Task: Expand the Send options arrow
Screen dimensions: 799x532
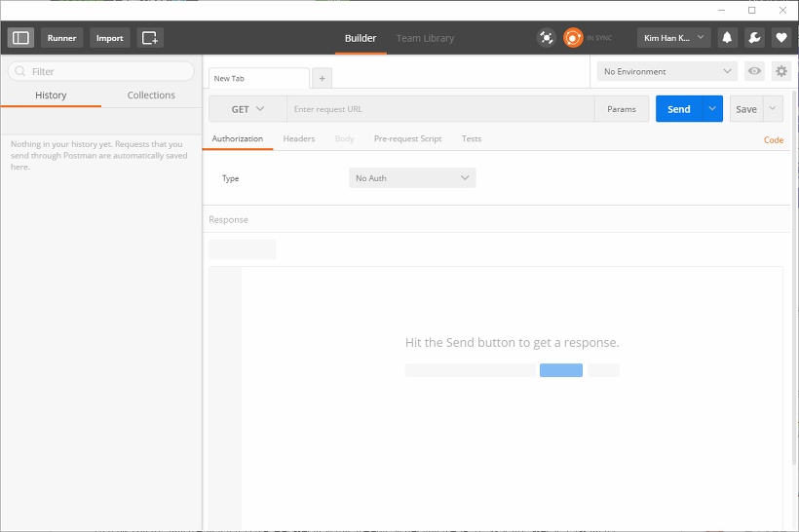Action: (x=712, y=109)
